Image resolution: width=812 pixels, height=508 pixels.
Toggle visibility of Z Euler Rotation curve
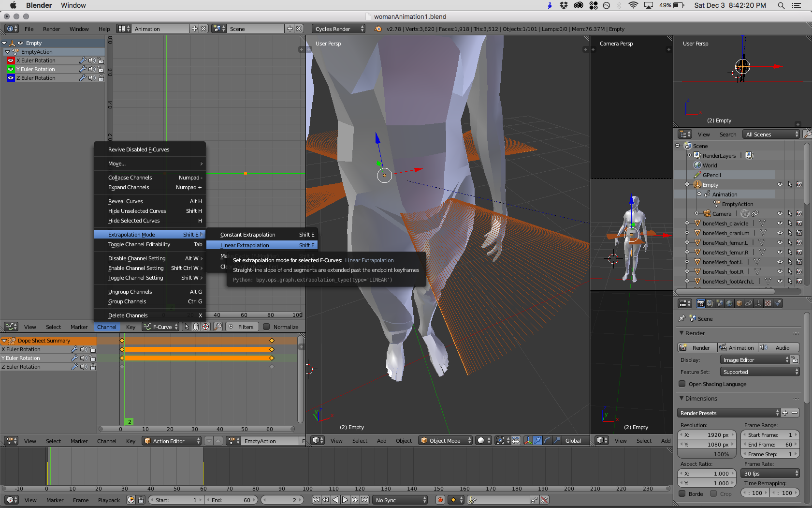pyautogui.click(x=11, y=78)
